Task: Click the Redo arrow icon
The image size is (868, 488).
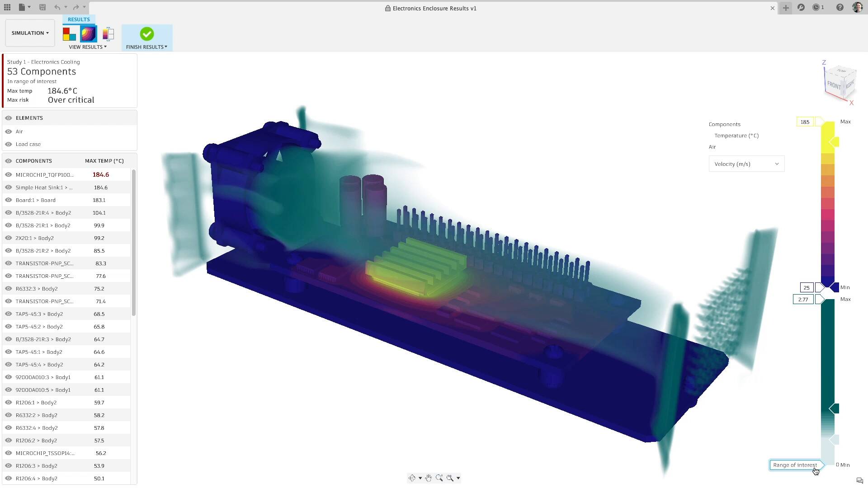Action: [x=76, y=7]
